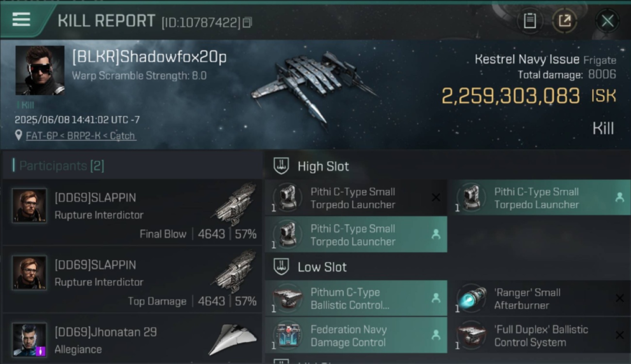Select the destroyed Pithi C-Type Torpedo Launcher
631x364 pixels.
coord(356,198)
